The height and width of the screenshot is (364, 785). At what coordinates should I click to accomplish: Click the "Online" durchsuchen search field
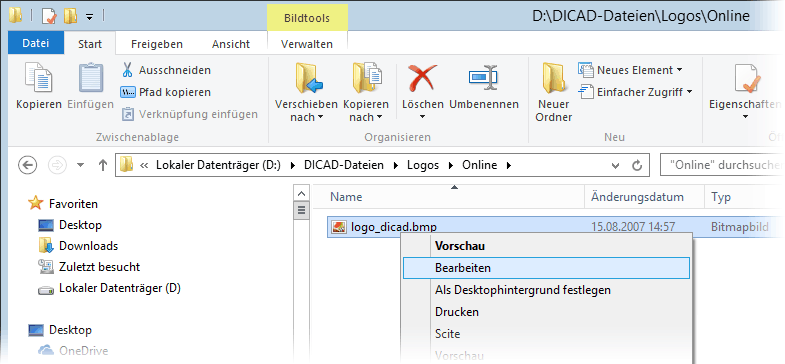click(x=722, y=165)
